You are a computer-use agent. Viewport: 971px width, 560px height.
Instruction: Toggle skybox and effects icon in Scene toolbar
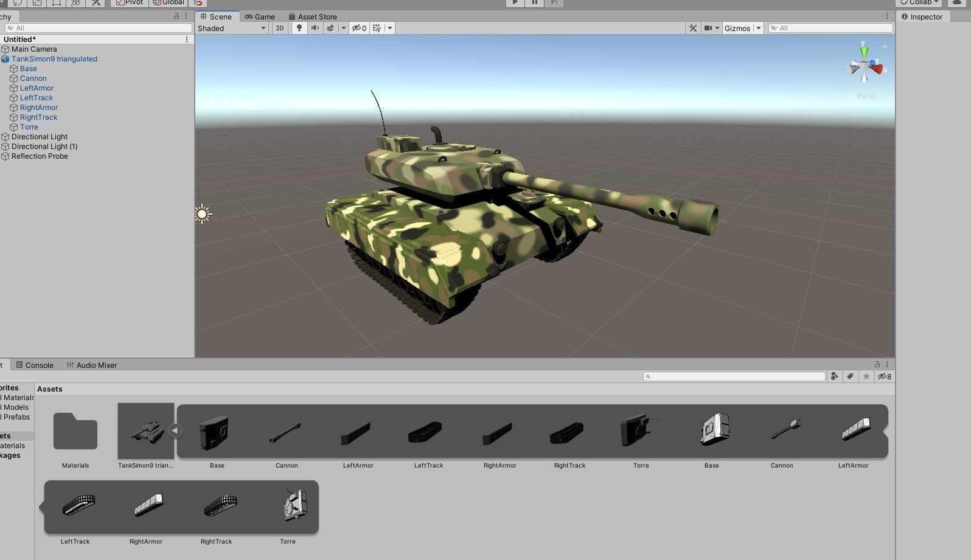pyautogui.click(x=330, y=28)
